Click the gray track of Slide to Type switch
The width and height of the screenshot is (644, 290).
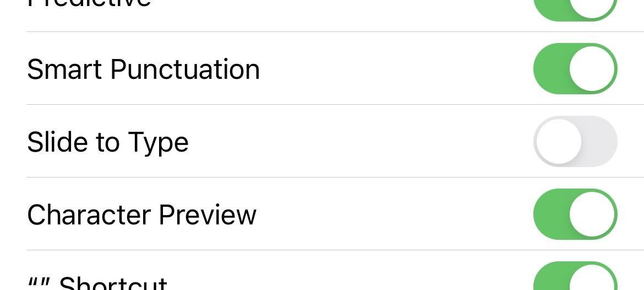coord(601,142)
